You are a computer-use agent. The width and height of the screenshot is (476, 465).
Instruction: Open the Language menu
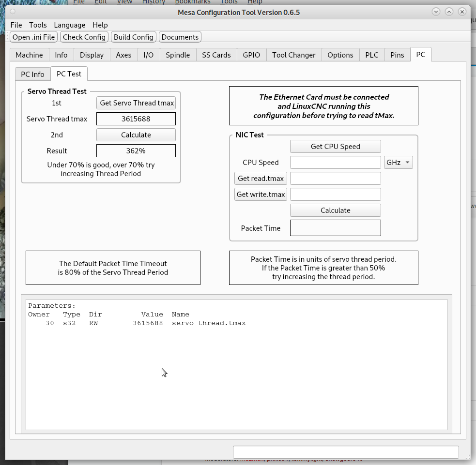tap(70, 25)
